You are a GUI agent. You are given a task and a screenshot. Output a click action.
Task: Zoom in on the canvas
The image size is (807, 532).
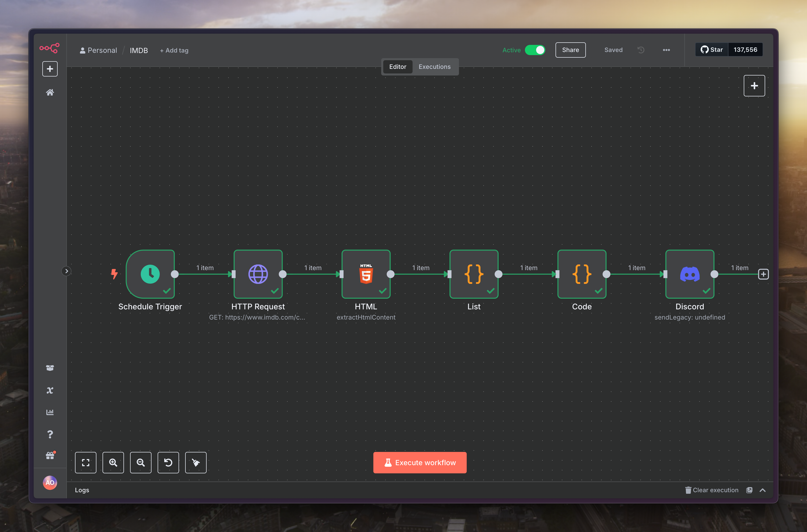click(x=113, y=462)
